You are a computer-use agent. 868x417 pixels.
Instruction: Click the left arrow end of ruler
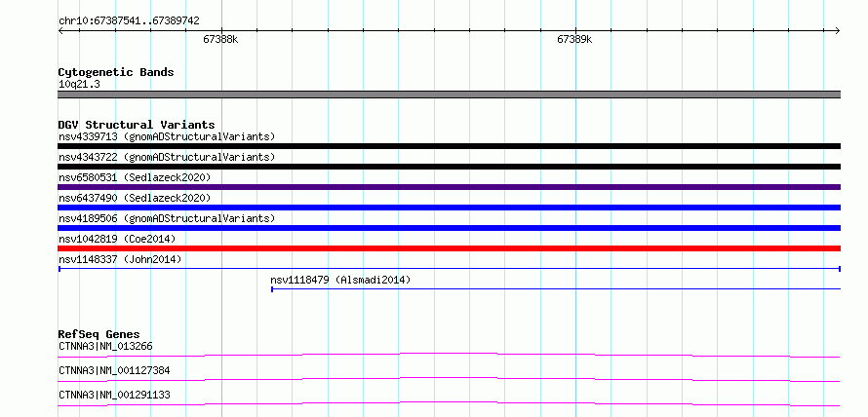(x=60, y=30)
